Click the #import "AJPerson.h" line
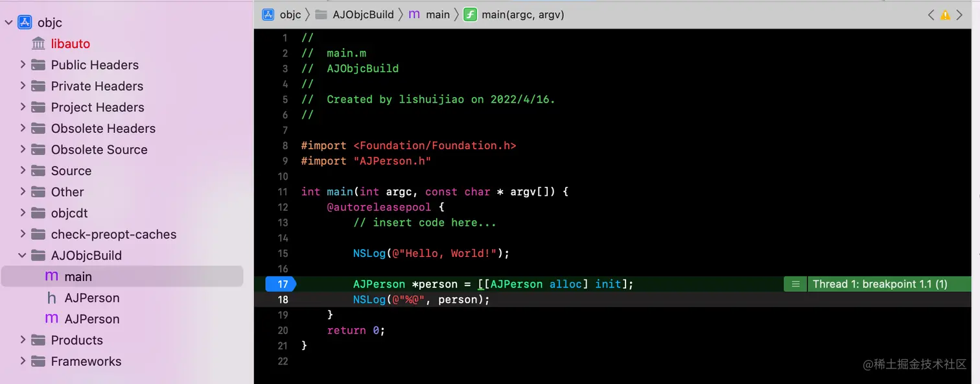This screenshot has height=384, width=980. 366,161
